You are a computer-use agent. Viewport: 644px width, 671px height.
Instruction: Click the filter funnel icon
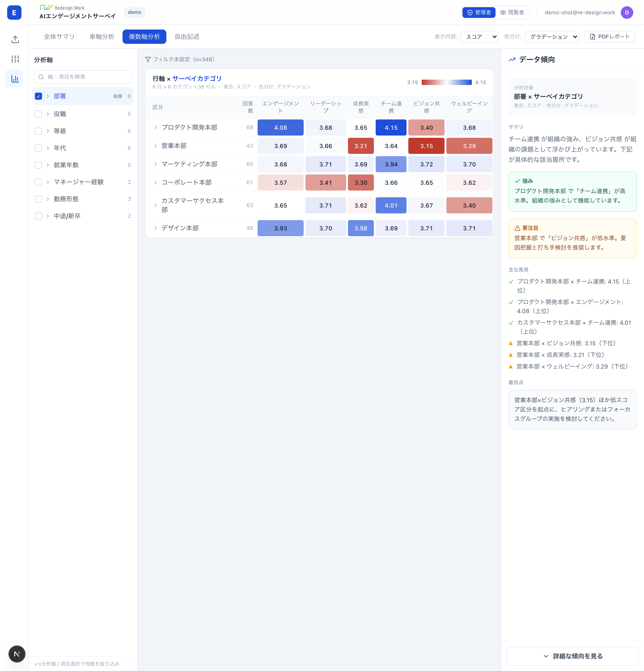tap(148, 59)
